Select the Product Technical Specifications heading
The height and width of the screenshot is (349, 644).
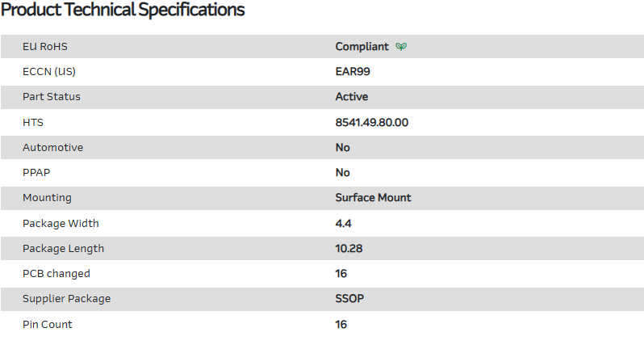[123, 11]
